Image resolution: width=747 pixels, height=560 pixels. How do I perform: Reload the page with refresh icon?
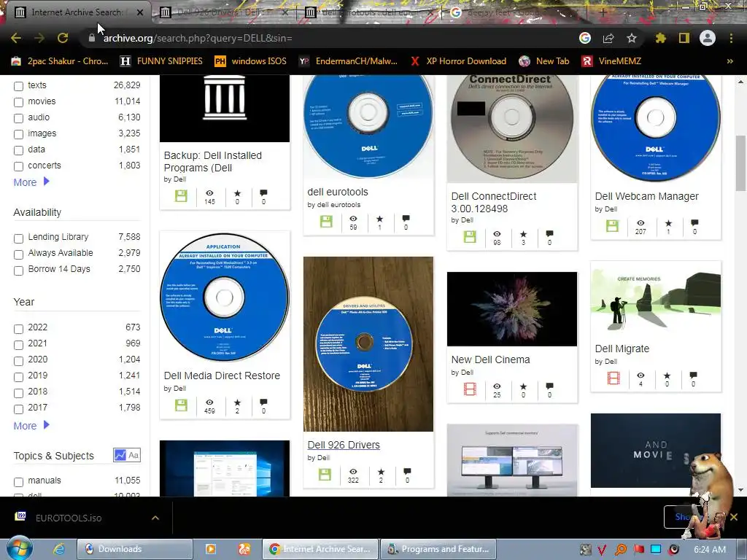[63, 38]
